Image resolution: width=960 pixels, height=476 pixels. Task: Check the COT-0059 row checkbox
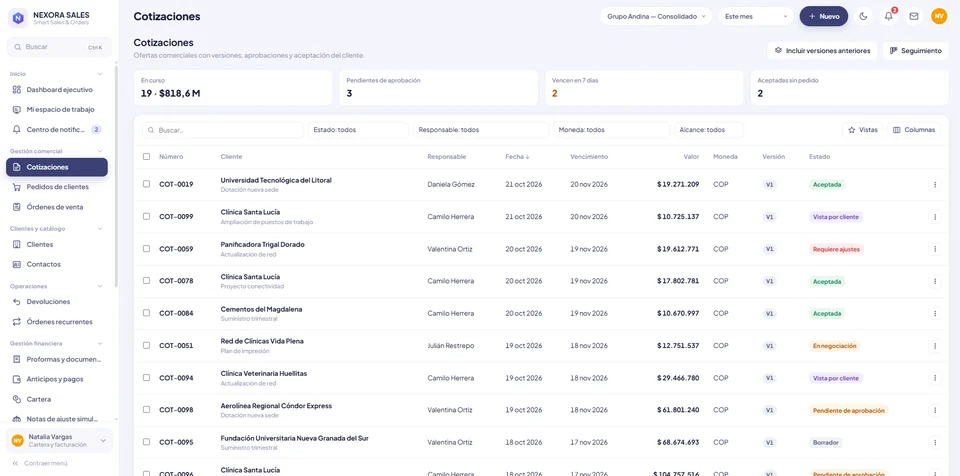tap(146, 249)
